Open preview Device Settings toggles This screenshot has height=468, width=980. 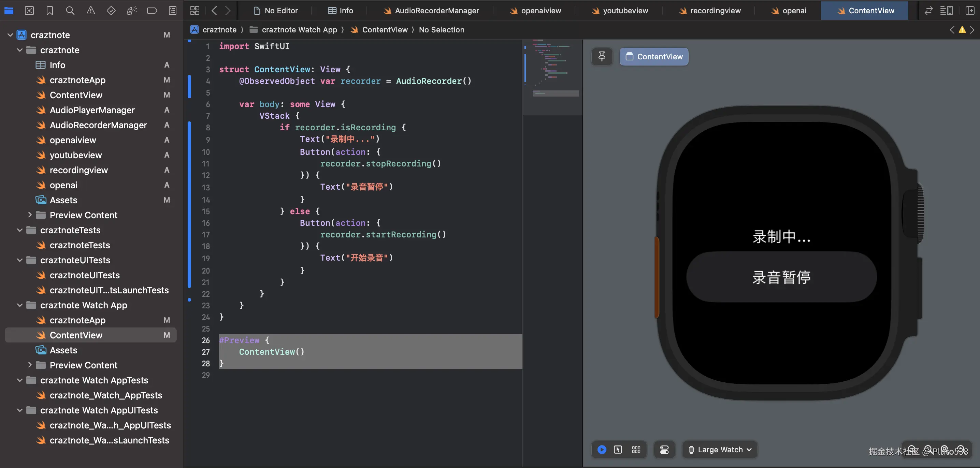[664, 450]
